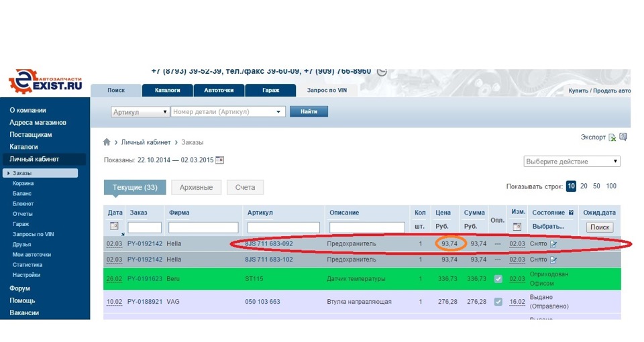Toggle paid checkbox for ST115 row
Image resolution: width=644 pixels, height=342 pixels.
click(x=498, y=279)
